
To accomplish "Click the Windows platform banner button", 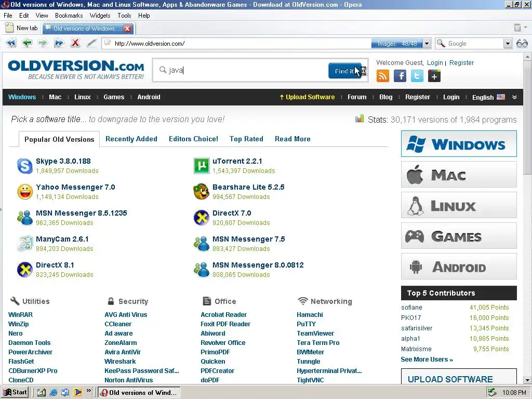I will (459, 144).
